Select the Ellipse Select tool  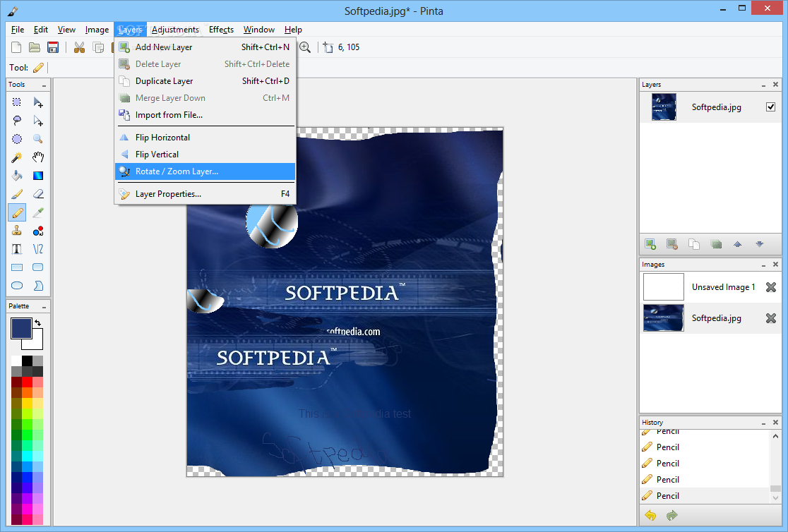(x=16, y=139)
